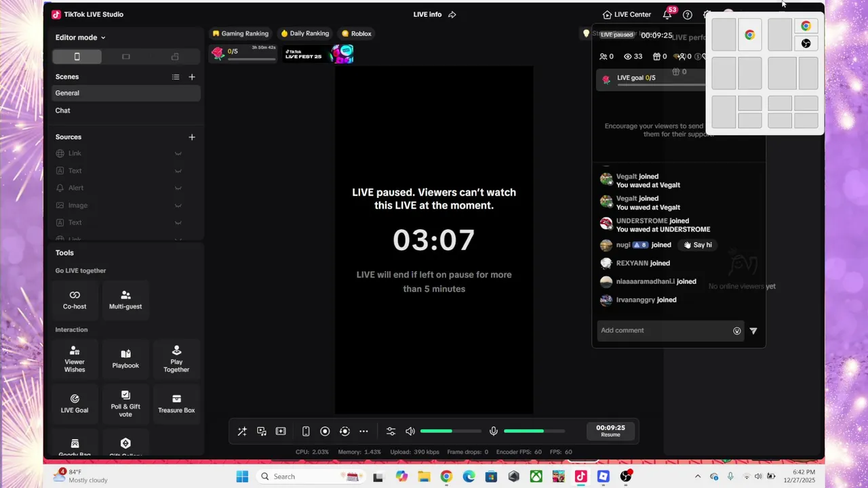Select landscape layout mode
The width and height of the screenshot is (868, 488).
tap(125, 56)
